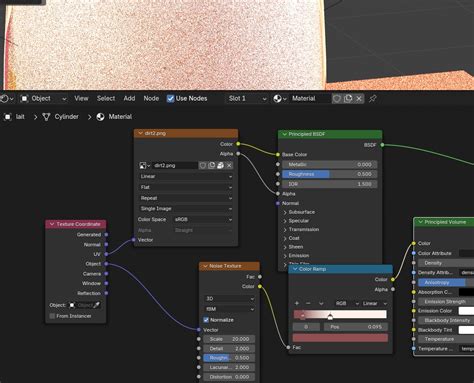474x383 pixels.
Task: Adjust the Metallic slider
Action: [x=330, y=165]
